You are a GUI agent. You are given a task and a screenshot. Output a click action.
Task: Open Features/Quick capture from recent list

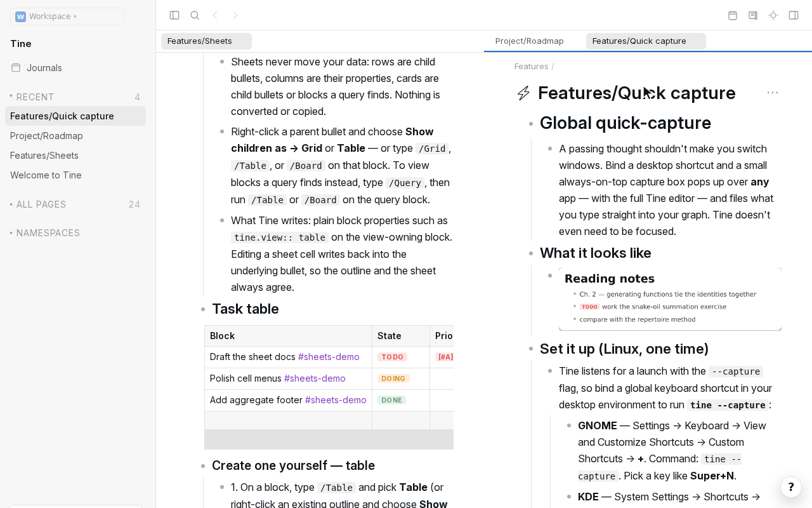(75, 116)
